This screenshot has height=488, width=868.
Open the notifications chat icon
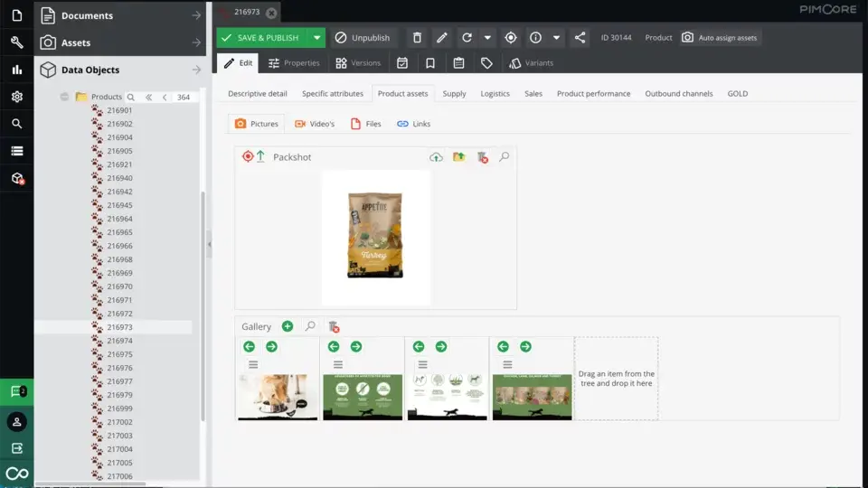(16, 391)
